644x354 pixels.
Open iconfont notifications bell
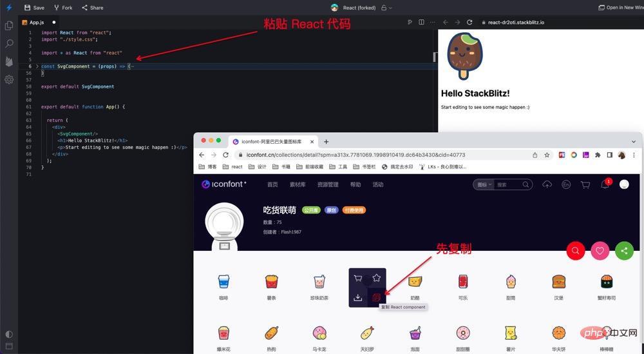point(605,184)
